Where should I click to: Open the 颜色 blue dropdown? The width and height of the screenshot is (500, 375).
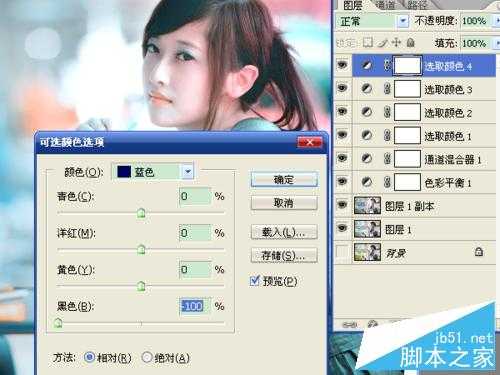[x=188, y=172]
